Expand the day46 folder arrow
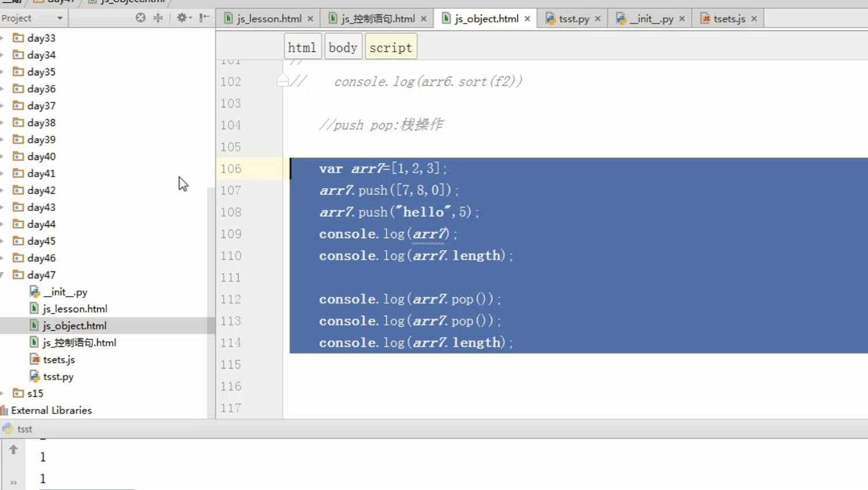 pyautogui.click(x=3, y=258)
